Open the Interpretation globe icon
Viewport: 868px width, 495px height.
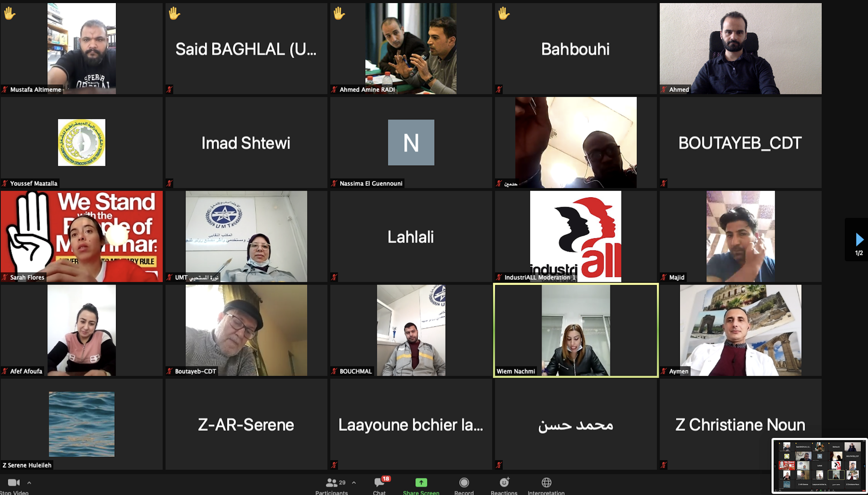coord(546,482)
